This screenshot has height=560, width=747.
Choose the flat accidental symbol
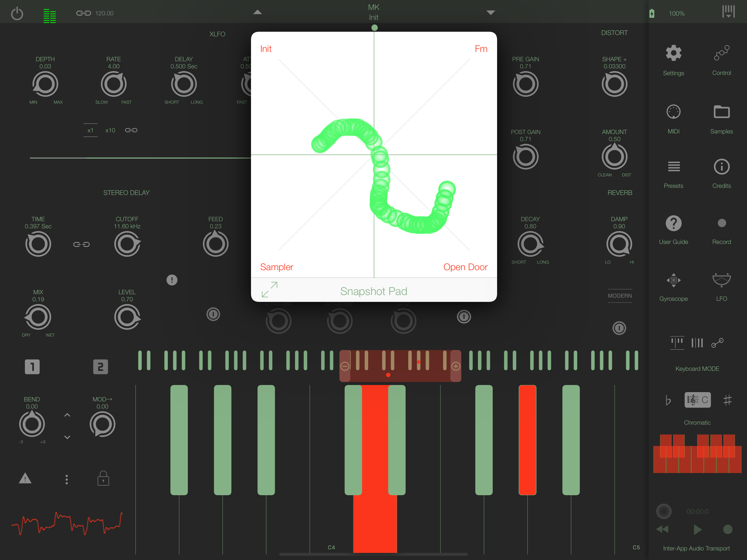pyautogui.click(x=668, y=400)
